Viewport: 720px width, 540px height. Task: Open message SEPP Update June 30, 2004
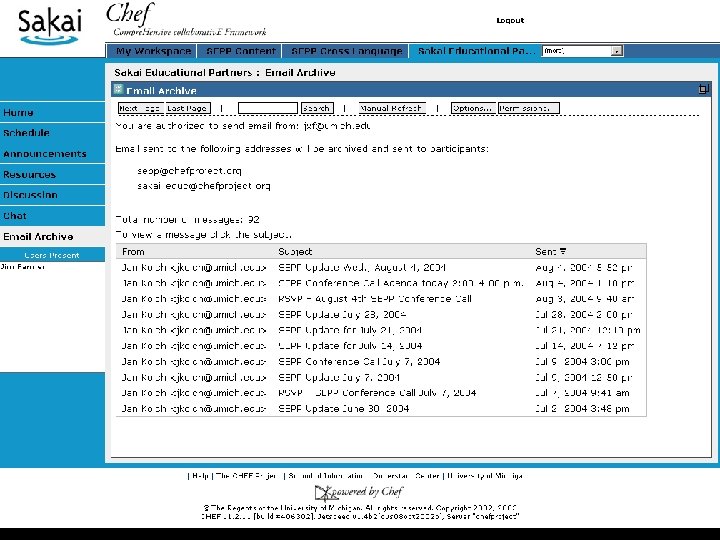pos(343,409)
